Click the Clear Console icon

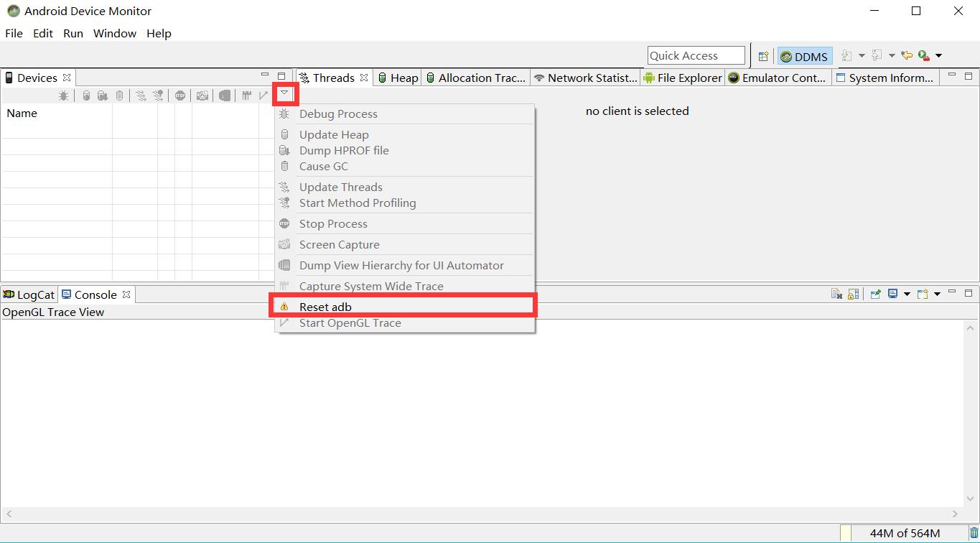(x=836, y=294)
